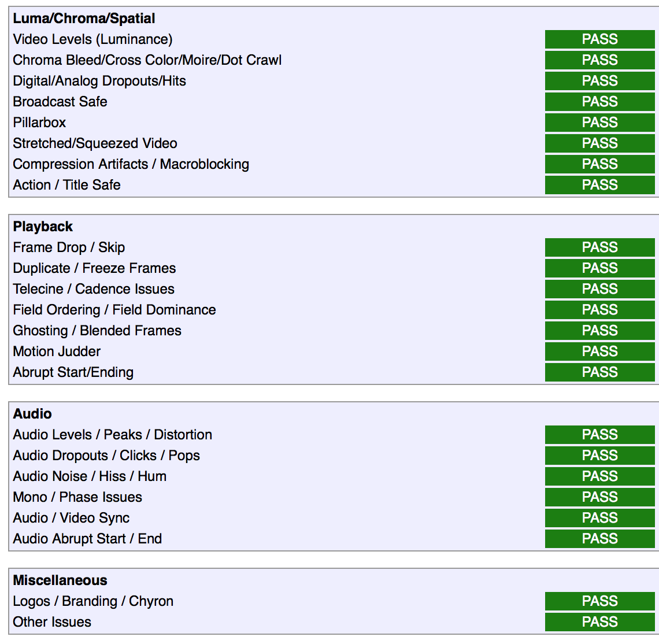Select the Miscellaneous section heading
Image resolution: width=659 pixels, height=644 pixels.
[x=60, y=580]
